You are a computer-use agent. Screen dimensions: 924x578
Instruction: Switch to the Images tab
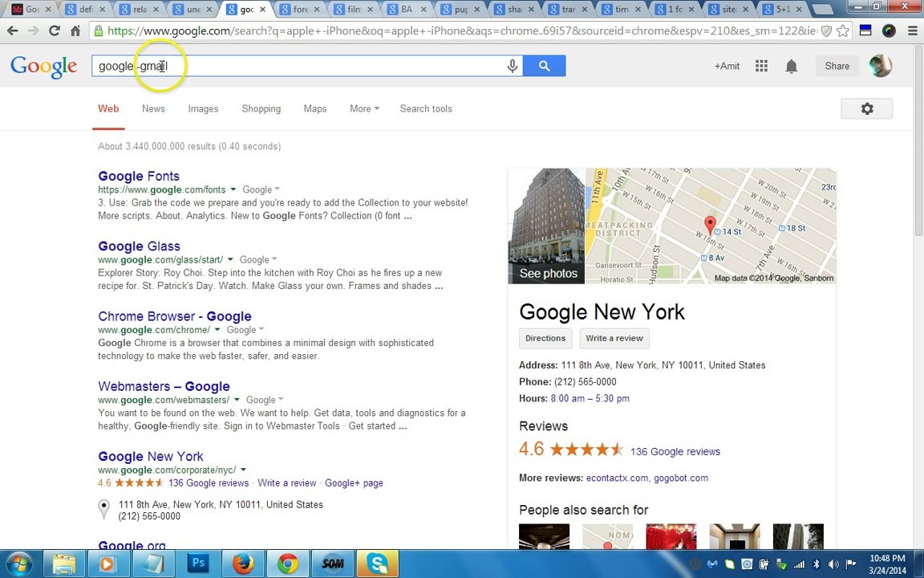[x=203, y=108]
